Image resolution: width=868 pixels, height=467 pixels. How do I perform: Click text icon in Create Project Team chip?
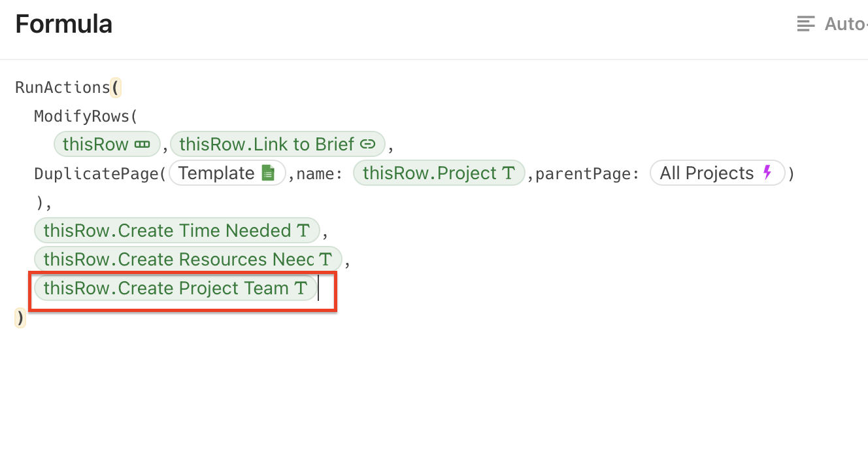[x=301, y=288]
